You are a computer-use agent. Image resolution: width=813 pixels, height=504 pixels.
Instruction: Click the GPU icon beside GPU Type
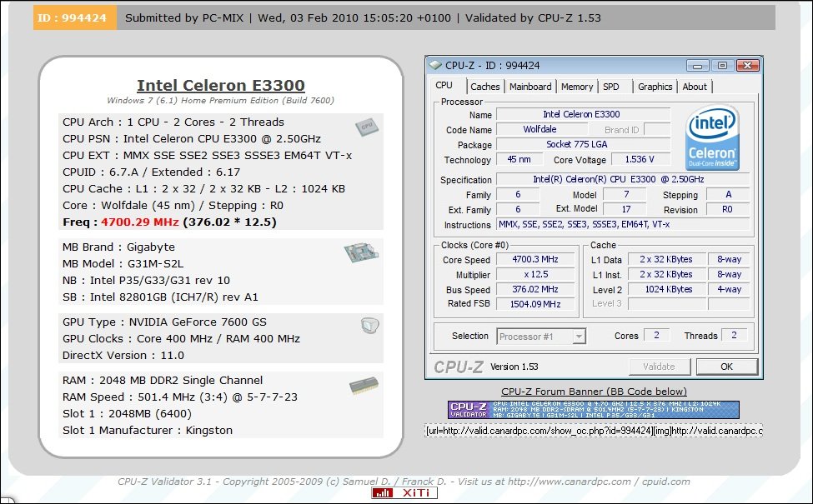coord(369,325)
